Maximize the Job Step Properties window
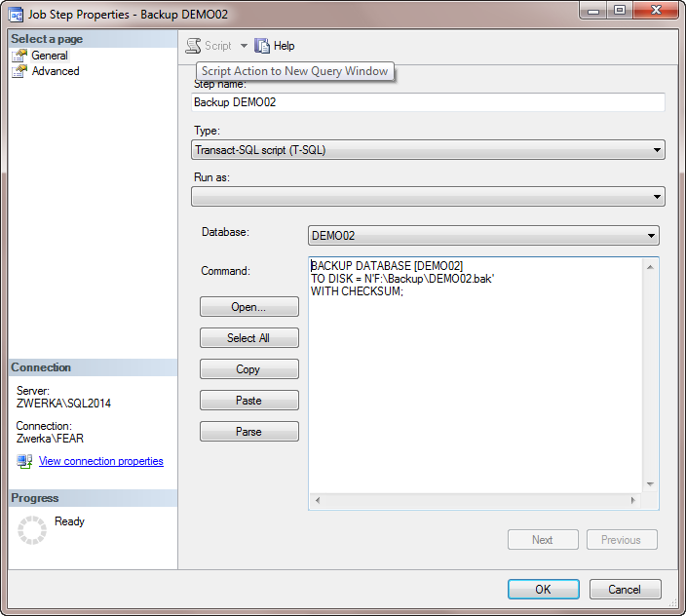Screen dimensions: 686x616 [620, 10]
